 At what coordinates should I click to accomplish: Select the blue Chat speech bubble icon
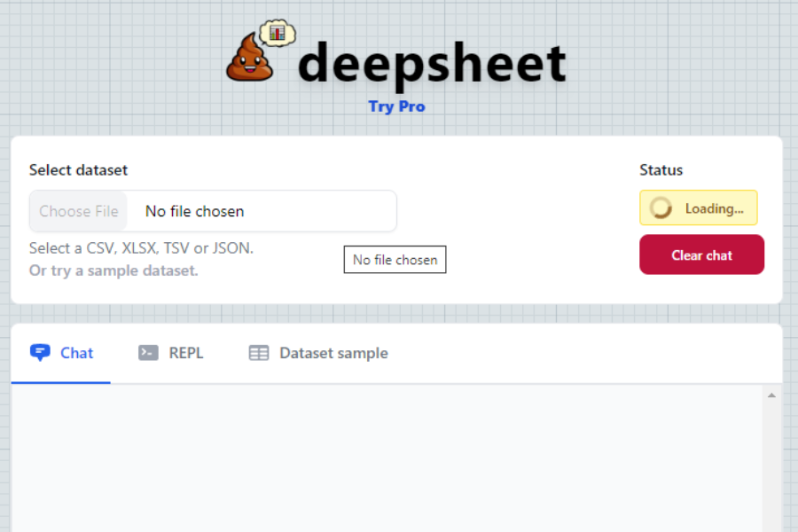click(38, 352)
